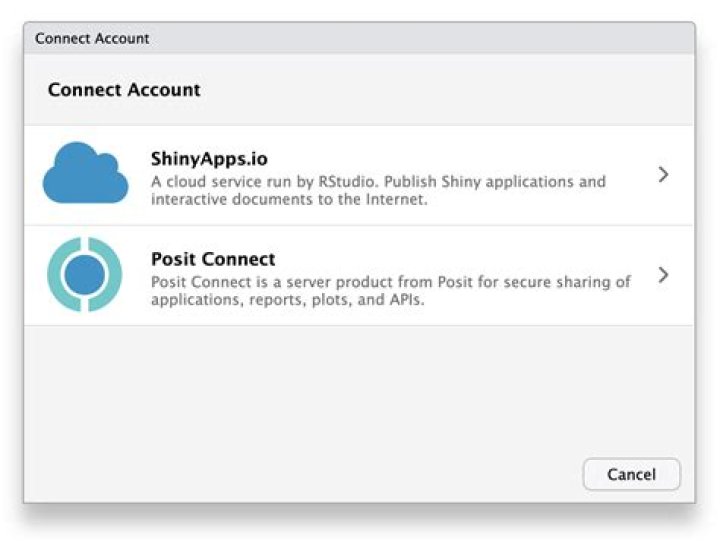Viewport: 720px width, 542px height.
Task: Open Posit Connect using its right chevron
Action: point(663,275)
